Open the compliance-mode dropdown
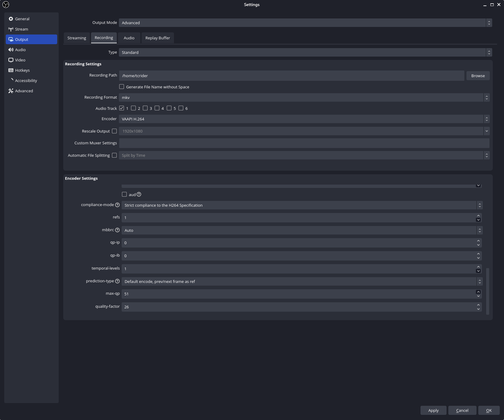Viewport: 504px width, 420px height. [x=302, y=205]
